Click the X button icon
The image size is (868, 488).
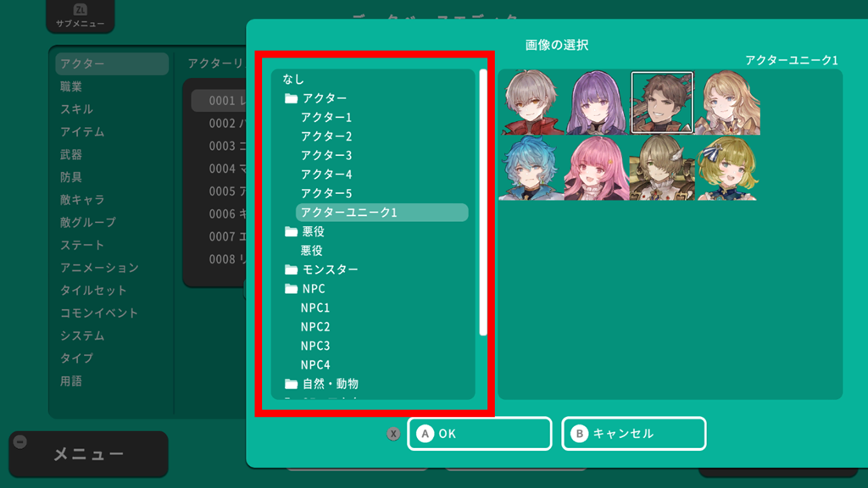(393, 435)
